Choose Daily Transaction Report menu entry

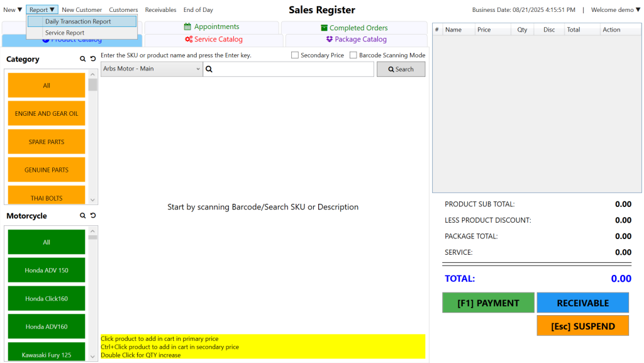82,21
